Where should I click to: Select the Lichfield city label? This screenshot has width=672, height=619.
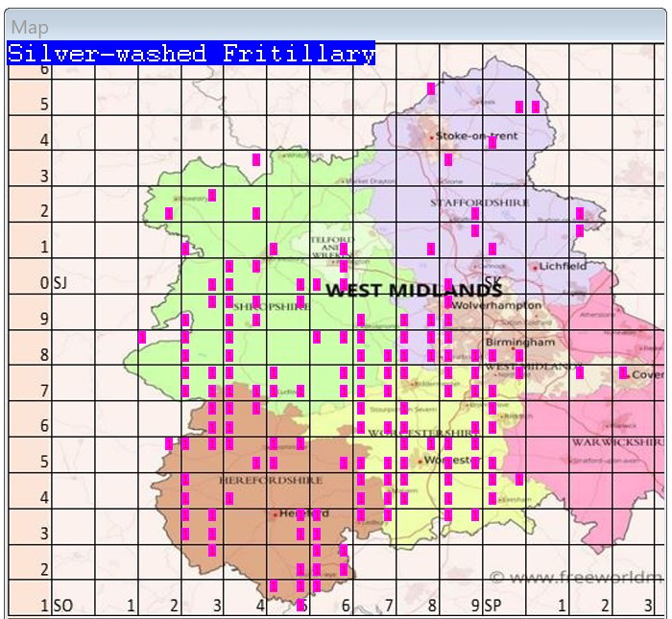pos(562,266)
